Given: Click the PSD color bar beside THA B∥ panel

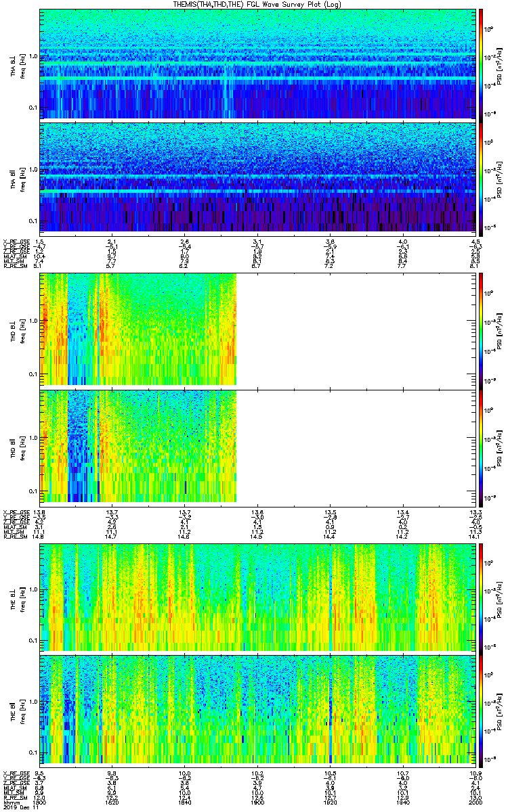Looking at the screenshot, I should tap(481, 179).
